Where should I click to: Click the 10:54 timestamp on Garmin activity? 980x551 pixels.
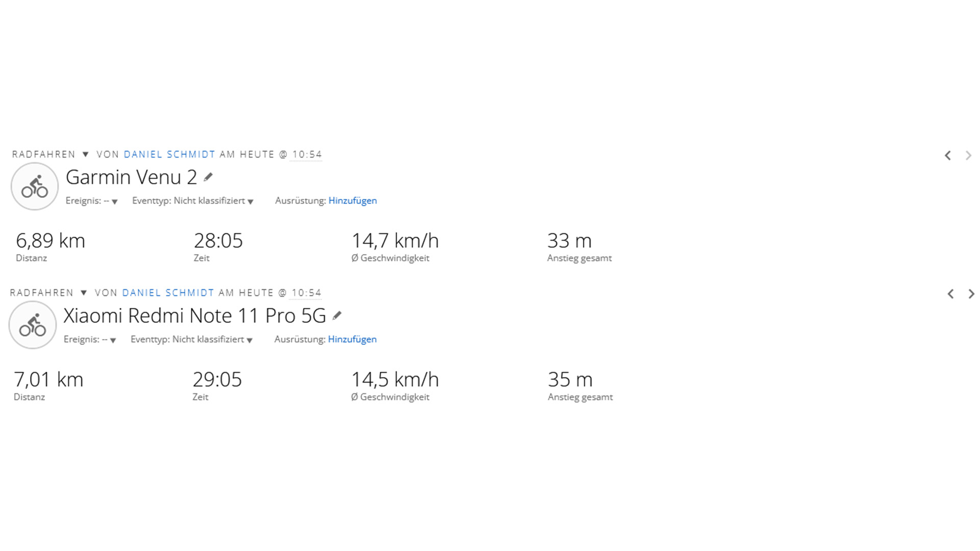click(x=307, y=154)
